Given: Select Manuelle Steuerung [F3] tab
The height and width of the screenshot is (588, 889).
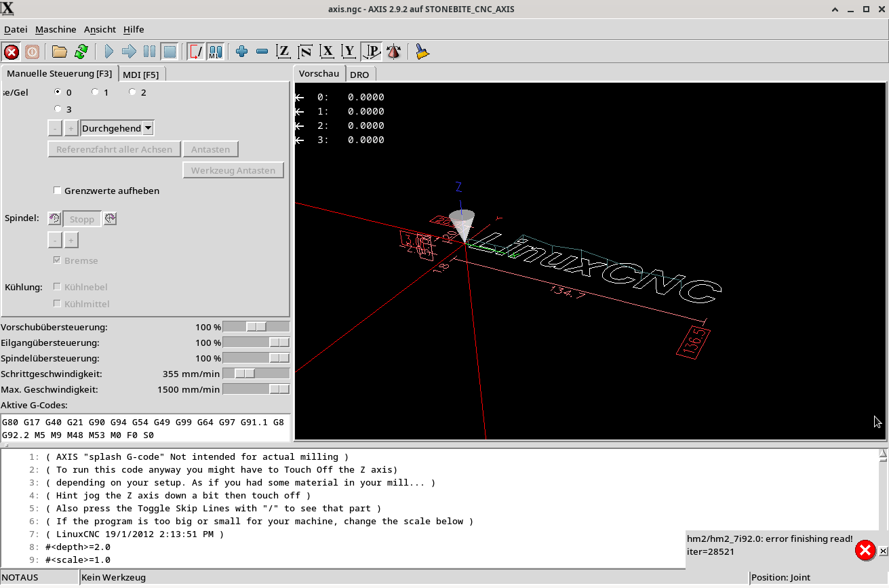Looking at the screenshot, I should pyautogui.click(x=60, y=73).
